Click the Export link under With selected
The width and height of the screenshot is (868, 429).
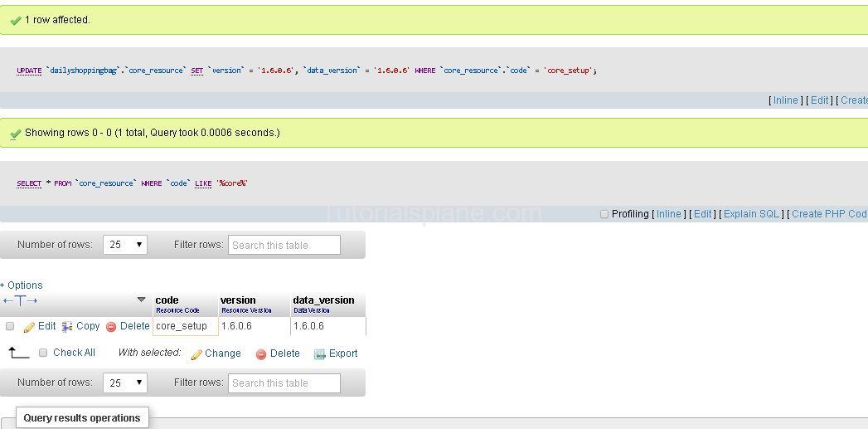pyautogui.click(x=343, y=353)
